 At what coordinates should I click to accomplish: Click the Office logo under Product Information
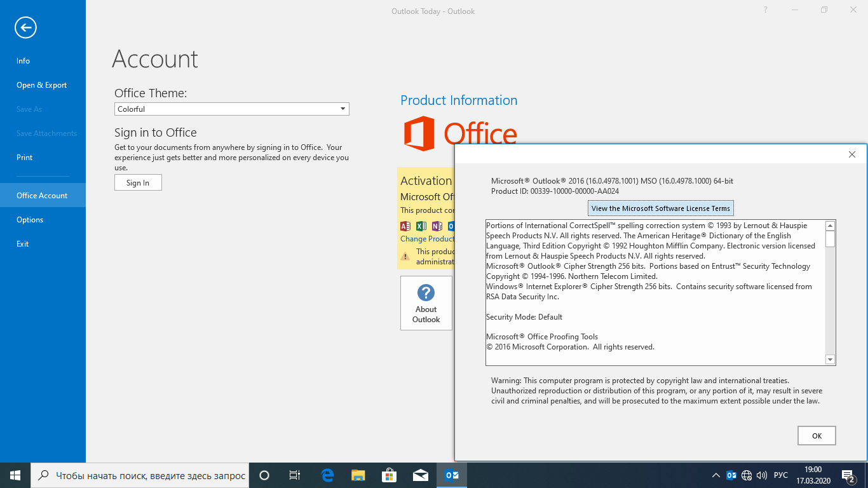tap(461, 133)
